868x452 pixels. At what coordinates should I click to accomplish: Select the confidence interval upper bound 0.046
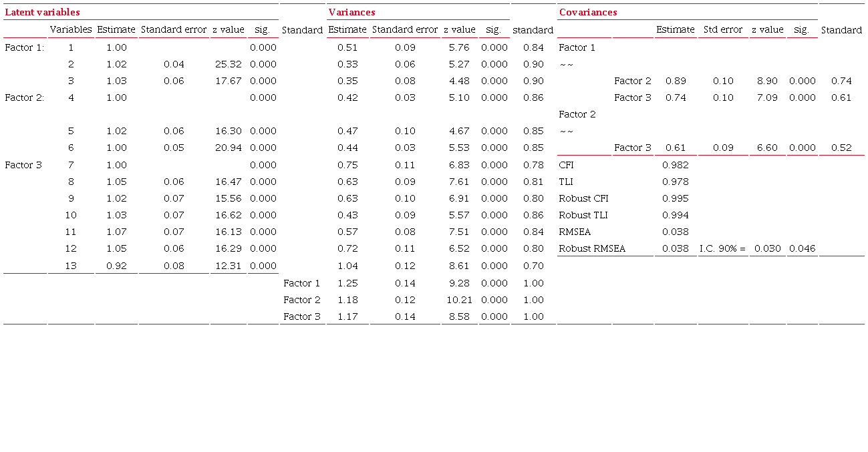pyautogui.click(x=802, y=248)
